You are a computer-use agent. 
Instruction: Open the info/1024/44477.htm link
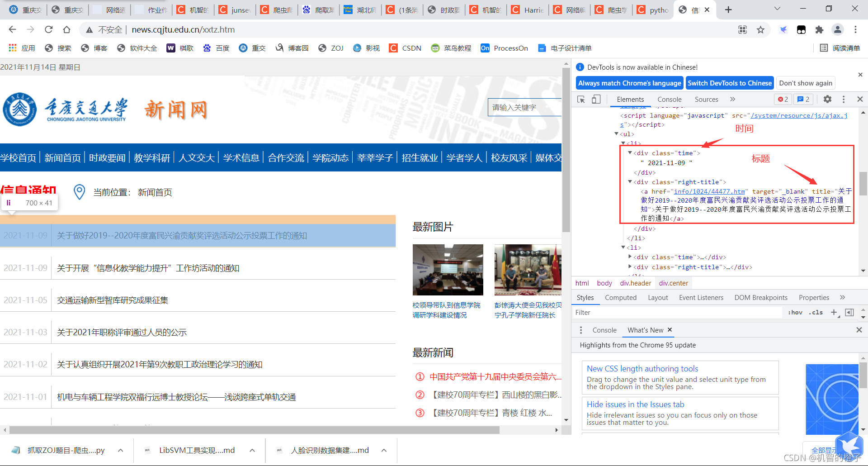click(x=709, y=191)
